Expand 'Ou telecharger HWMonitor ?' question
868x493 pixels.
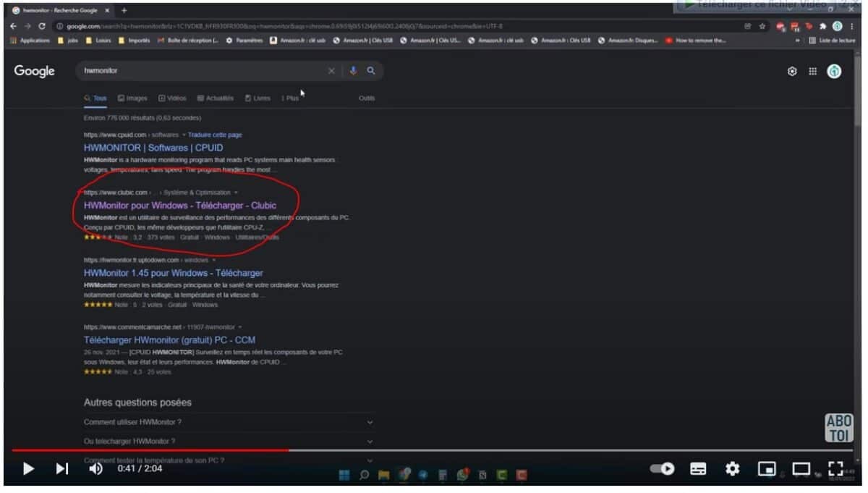tap(229, 441)
